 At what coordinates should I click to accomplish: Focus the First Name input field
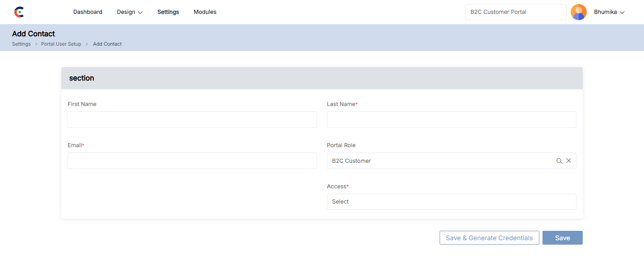point(192,120)
